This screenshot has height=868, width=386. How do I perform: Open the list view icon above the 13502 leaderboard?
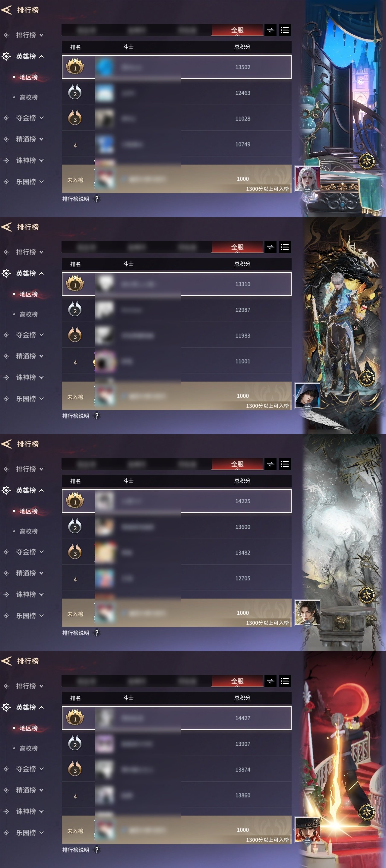pos(285,30)
